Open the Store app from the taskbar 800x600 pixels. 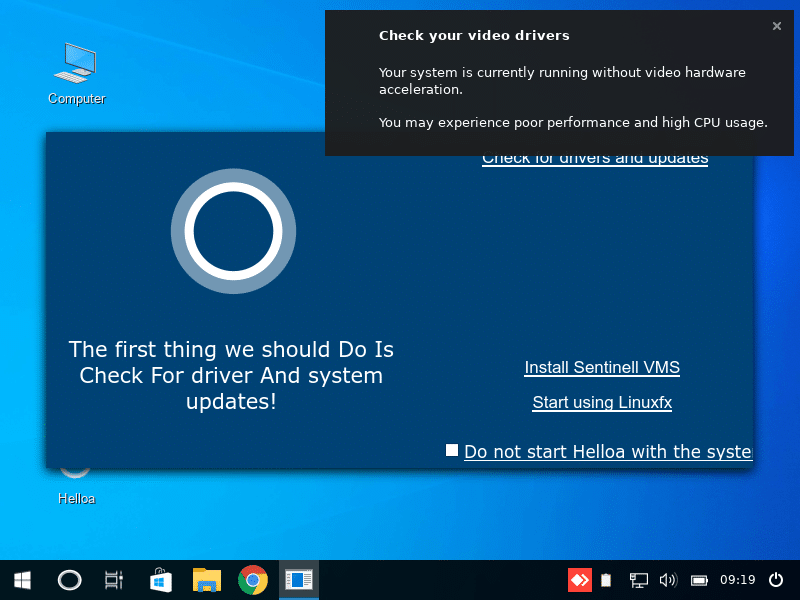(x=160, y=579)
